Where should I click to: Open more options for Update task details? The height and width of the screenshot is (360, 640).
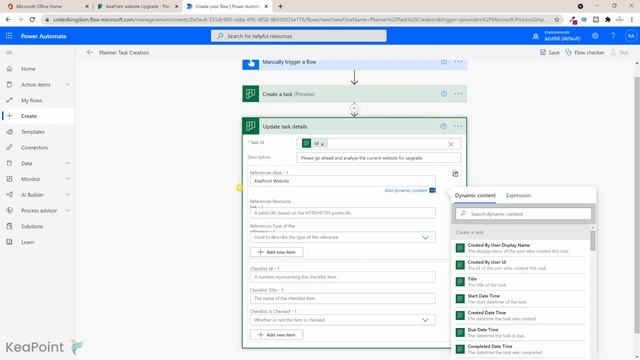click(x=458, y=126)
